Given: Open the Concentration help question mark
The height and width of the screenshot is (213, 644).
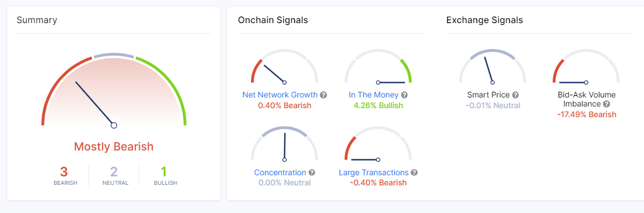Looking at the screenshot, I should coord(312,173).
